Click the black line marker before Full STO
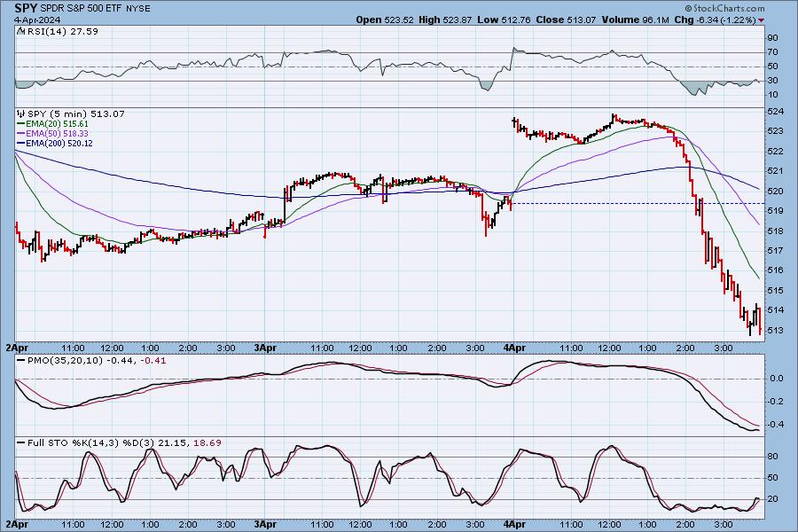The height and width of the screenshot is (532, 798). pyautogui.click(x=21, y=443)
